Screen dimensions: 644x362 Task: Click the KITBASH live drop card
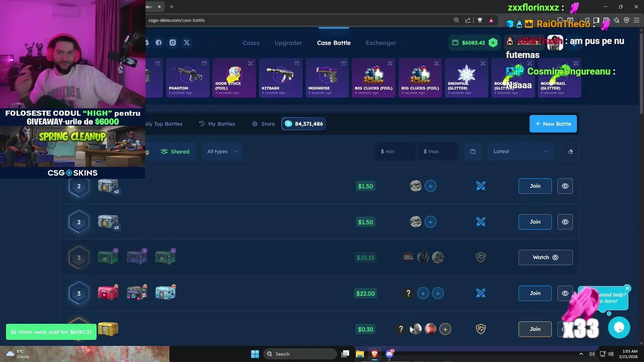280,78
